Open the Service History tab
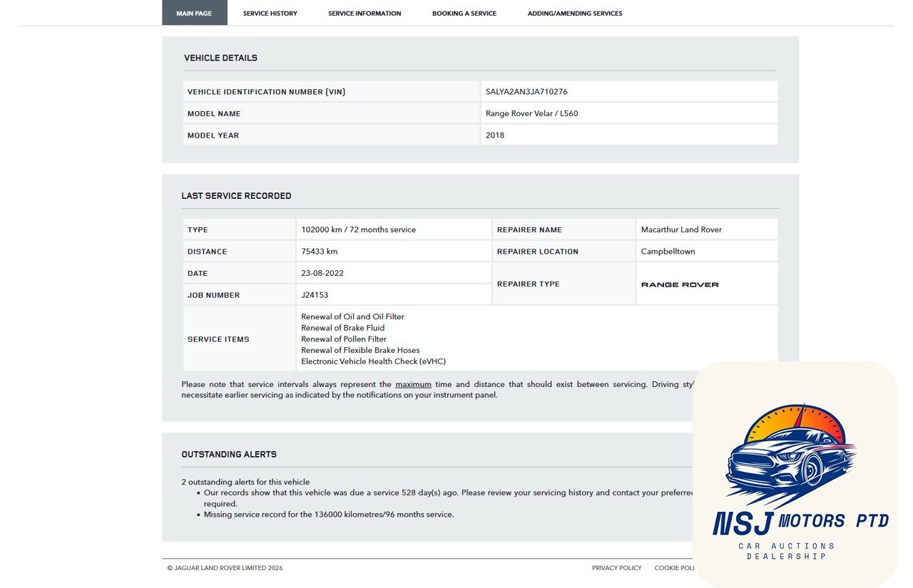The width and height of the screenshot is (913, 588). click(270, 14)
